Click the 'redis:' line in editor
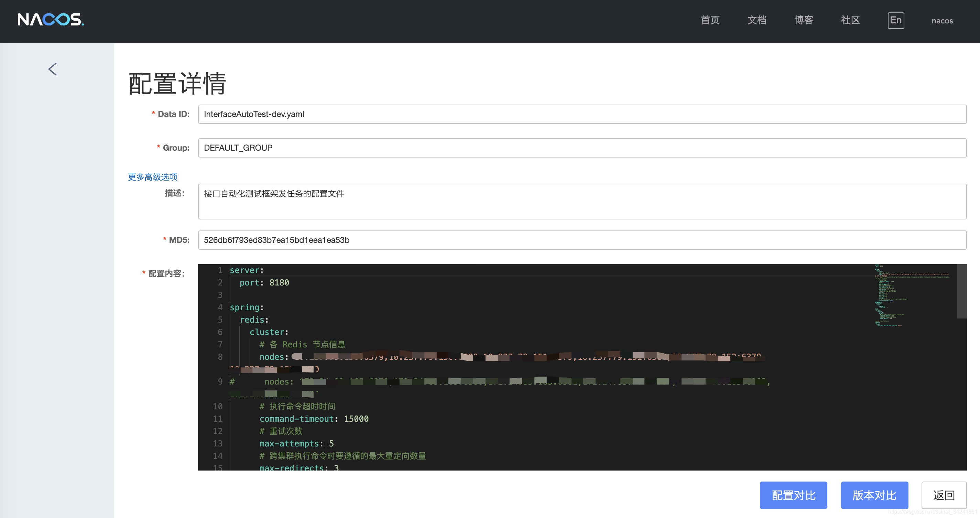 pos(254,320)
